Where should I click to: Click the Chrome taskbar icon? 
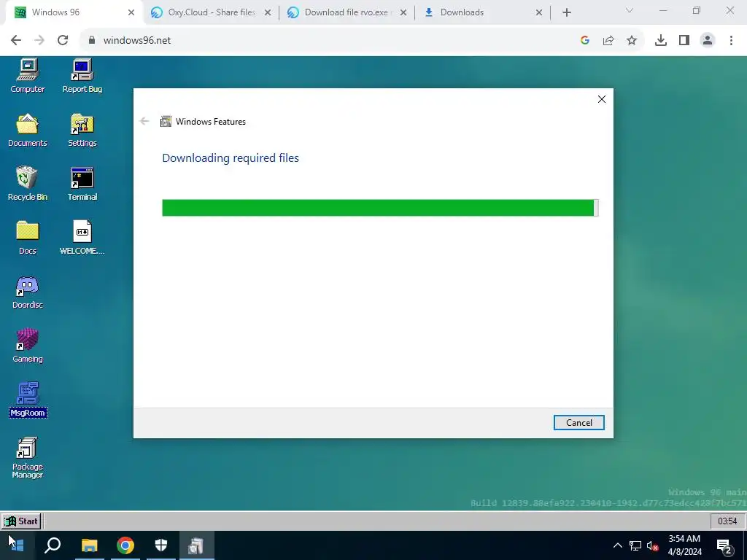125,545
